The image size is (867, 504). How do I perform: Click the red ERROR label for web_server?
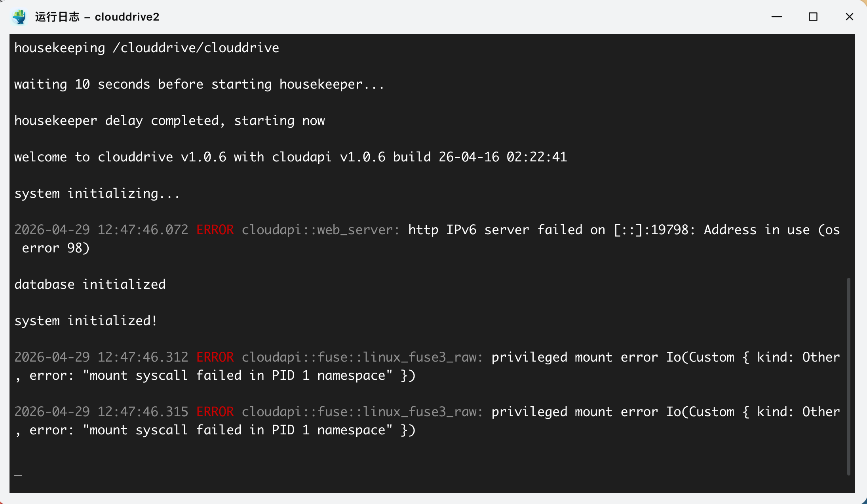[215, 230]
